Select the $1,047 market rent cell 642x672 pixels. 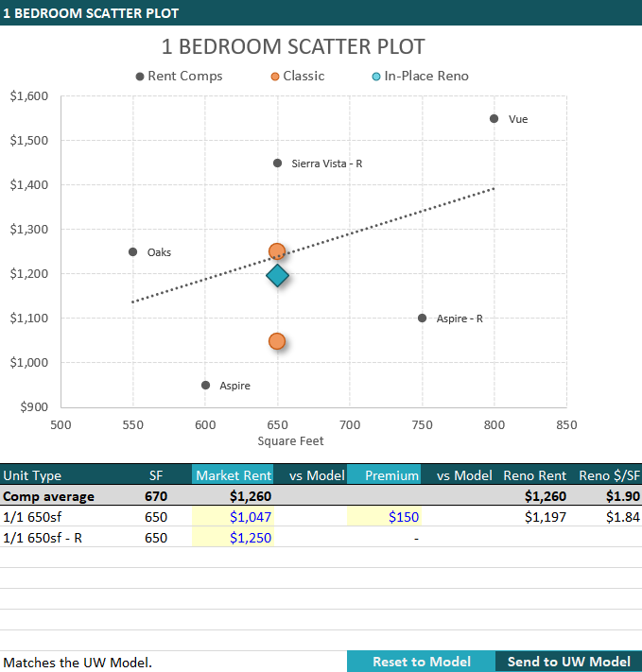pos(233,517)
